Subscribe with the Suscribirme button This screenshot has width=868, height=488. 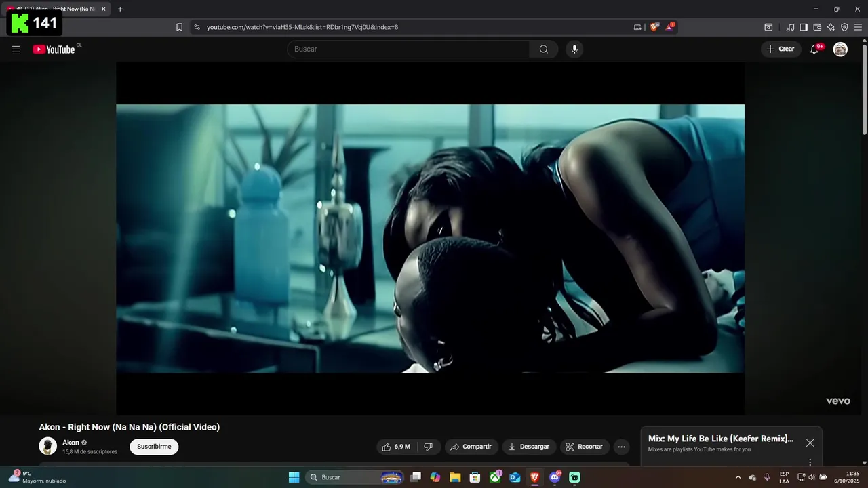[154, 447]
